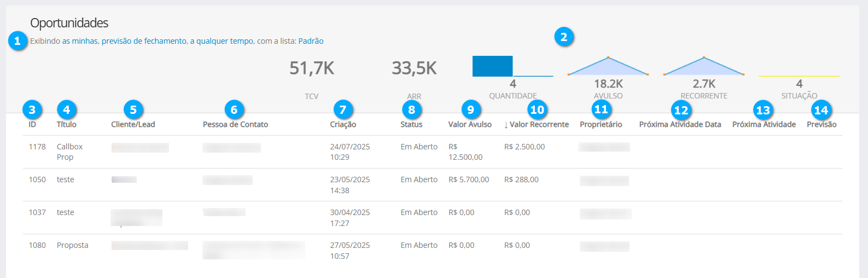Sort by Valor Avulso column
This screenshot has width=868, height=278.
coord(470,125)
